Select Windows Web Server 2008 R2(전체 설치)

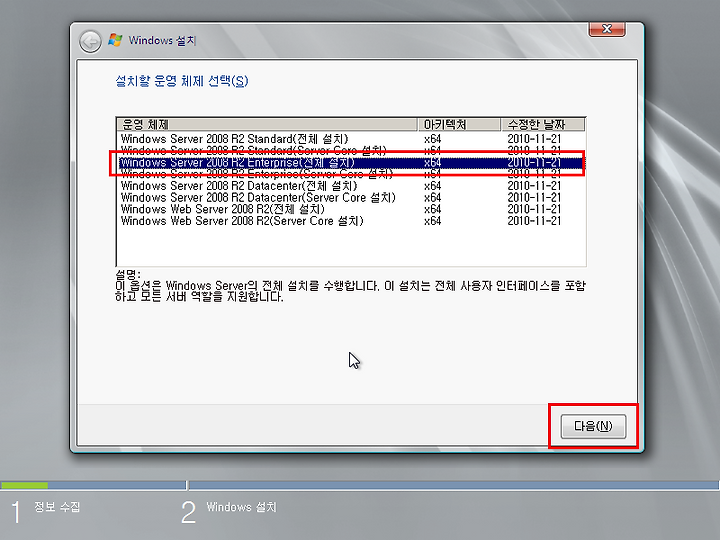pos(351,209)
